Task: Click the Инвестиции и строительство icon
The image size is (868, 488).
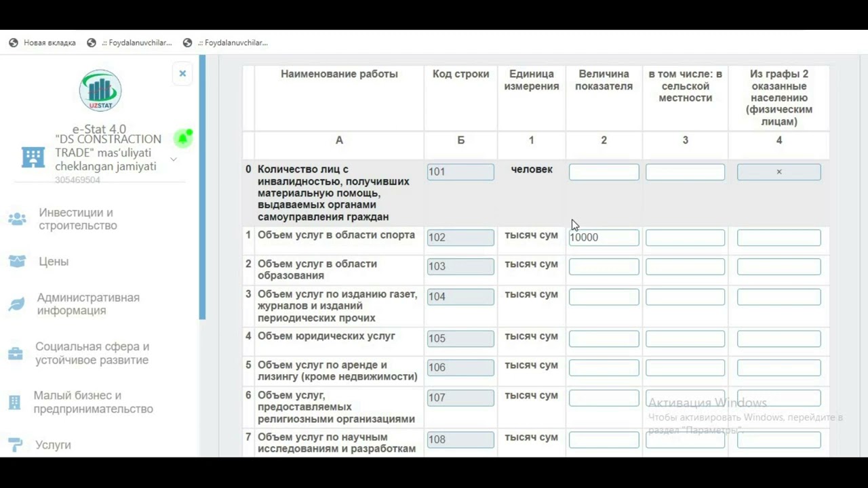Action: 17,219
